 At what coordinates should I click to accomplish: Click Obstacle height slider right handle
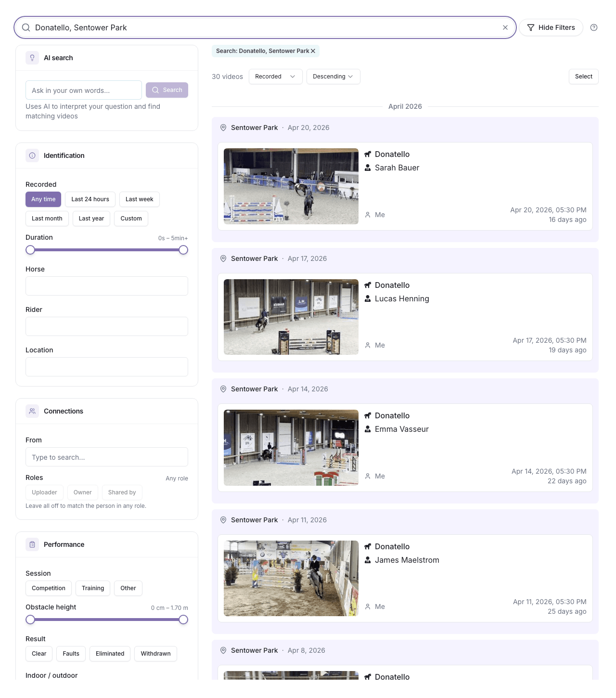click(183, 620)
